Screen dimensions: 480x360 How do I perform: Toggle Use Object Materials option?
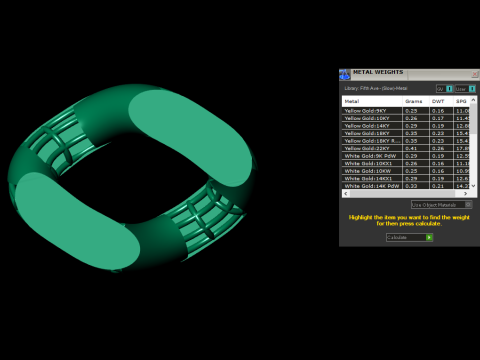pyautogui.click(x=441, y=205)
